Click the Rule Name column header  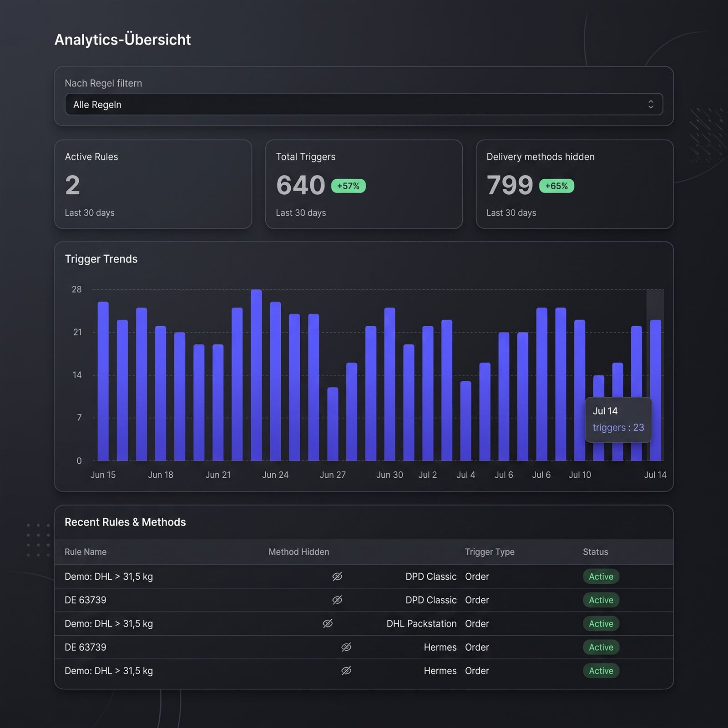click(86, 552)
